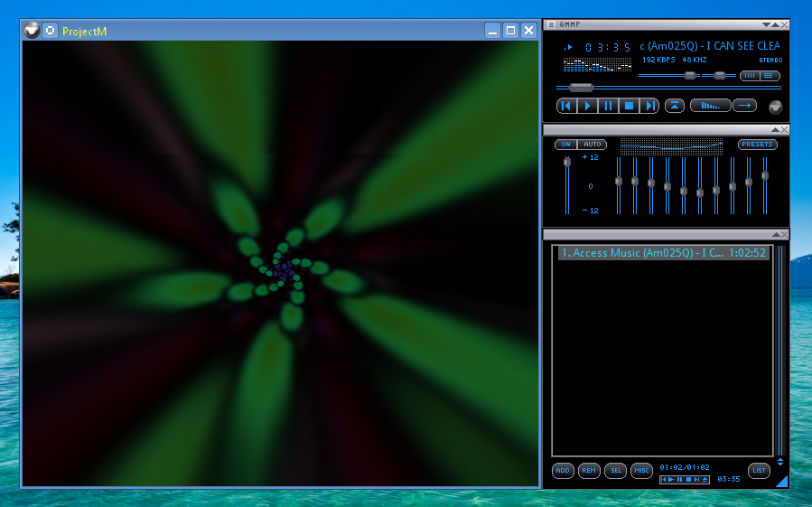Click the last equalizer band slider handle

(x=765, y=175)
